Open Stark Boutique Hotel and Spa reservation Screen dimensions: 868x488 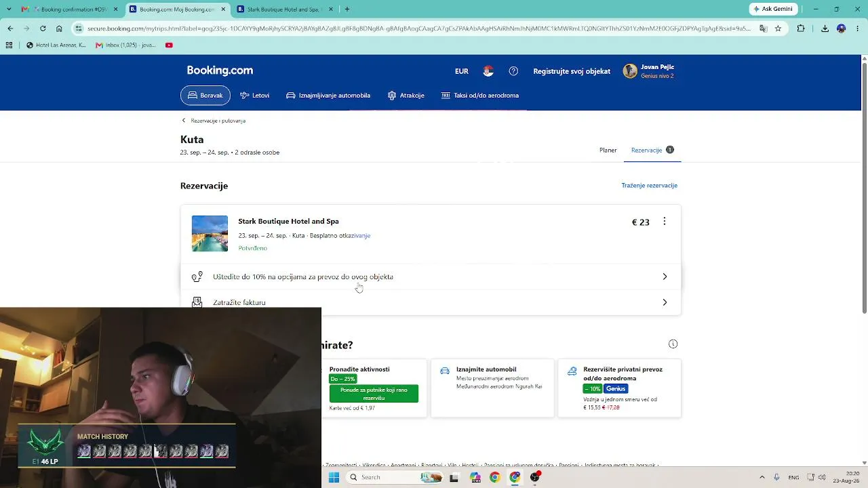[x=288, y=222]
